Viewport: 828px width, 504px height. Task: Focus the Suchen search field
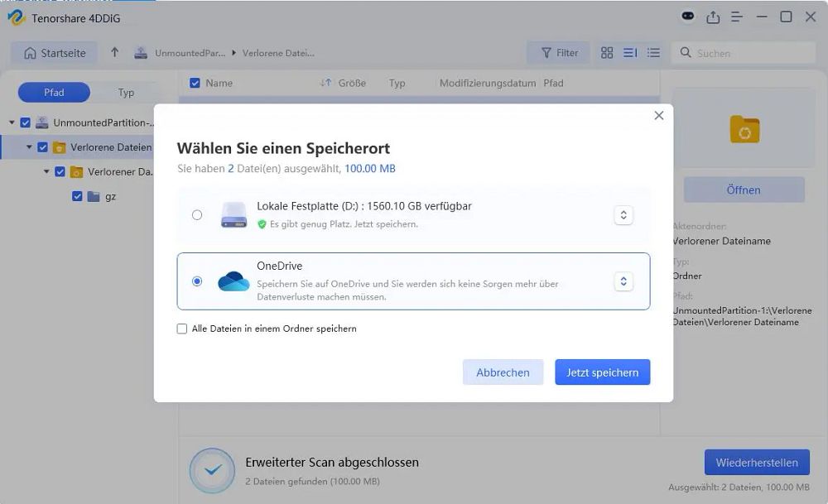(744, 53)
